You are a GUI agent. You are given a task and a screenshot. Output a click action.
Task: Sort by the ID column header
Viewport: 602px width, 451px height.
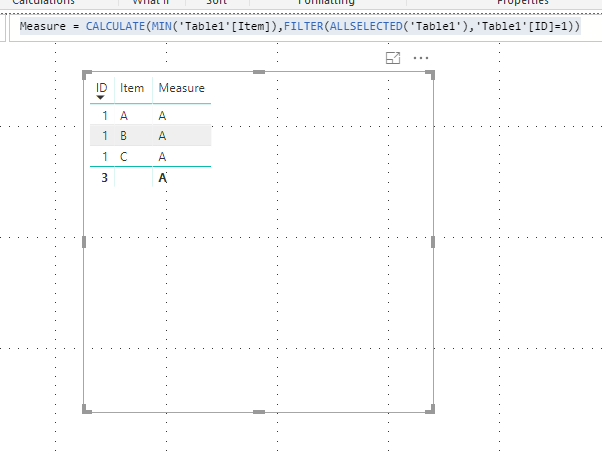[x=101, y=88]
